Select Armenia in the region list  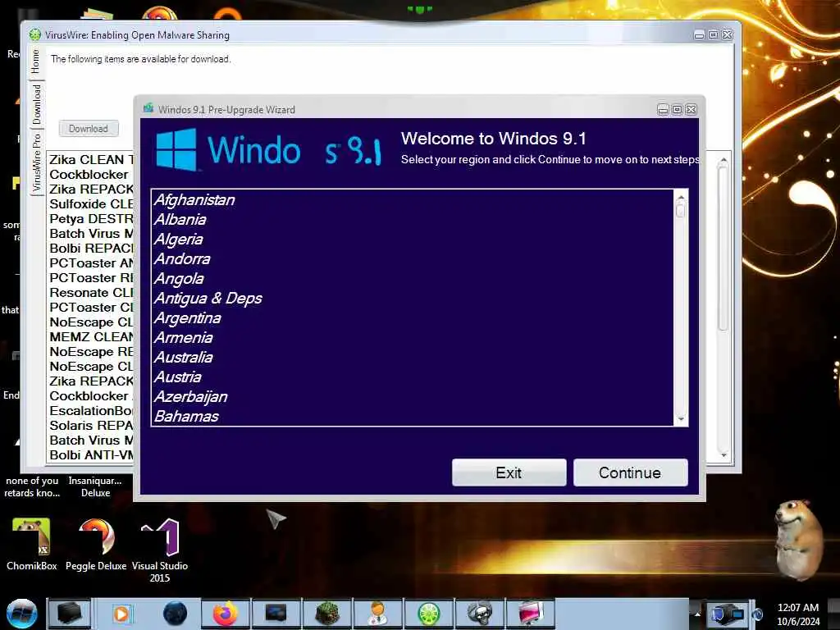413,337
